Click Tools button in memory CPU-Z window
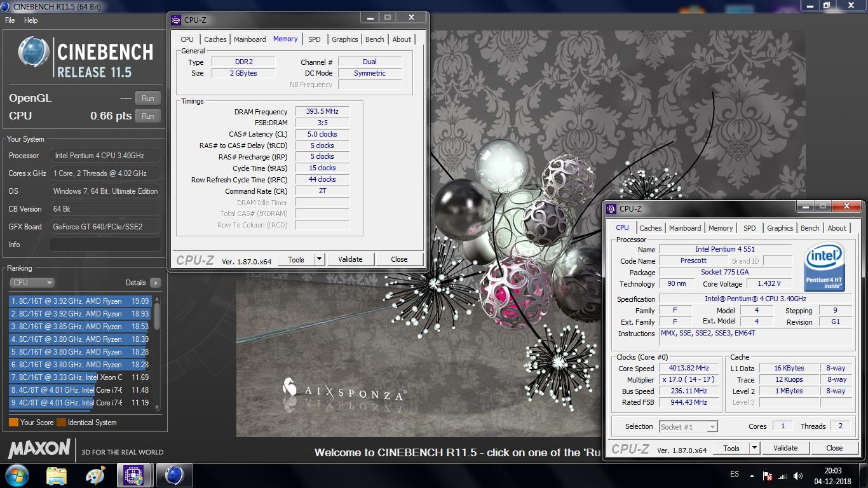This screenshot has height=488, width=868. click(296, 259)
